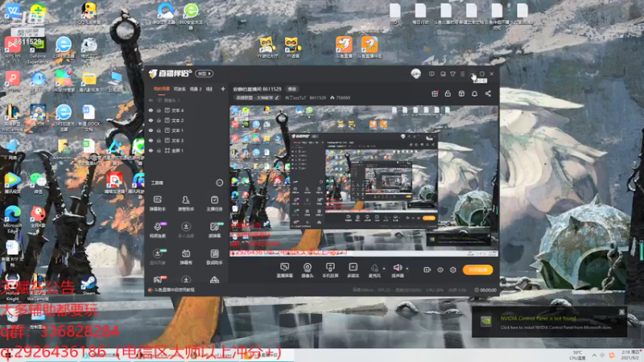Viewport: 644px width, 362px height.
Task: Click the record video icon
Action: (427, 270)
